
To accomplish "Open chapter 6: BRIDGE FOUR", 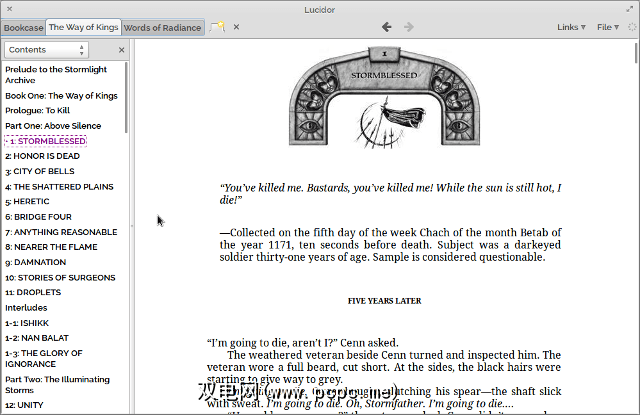I will pyautogui.click(x=38, y=216).
